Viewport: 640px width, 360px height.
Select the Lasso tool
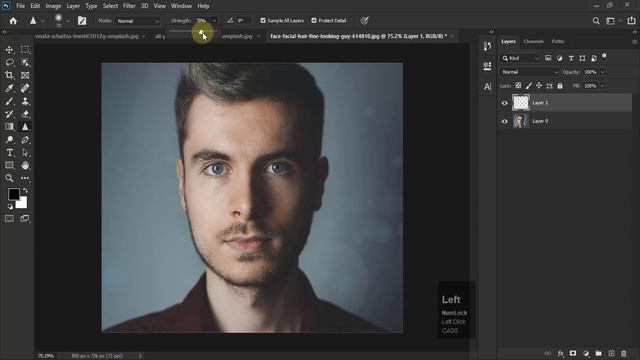click(x=9, y=62)
